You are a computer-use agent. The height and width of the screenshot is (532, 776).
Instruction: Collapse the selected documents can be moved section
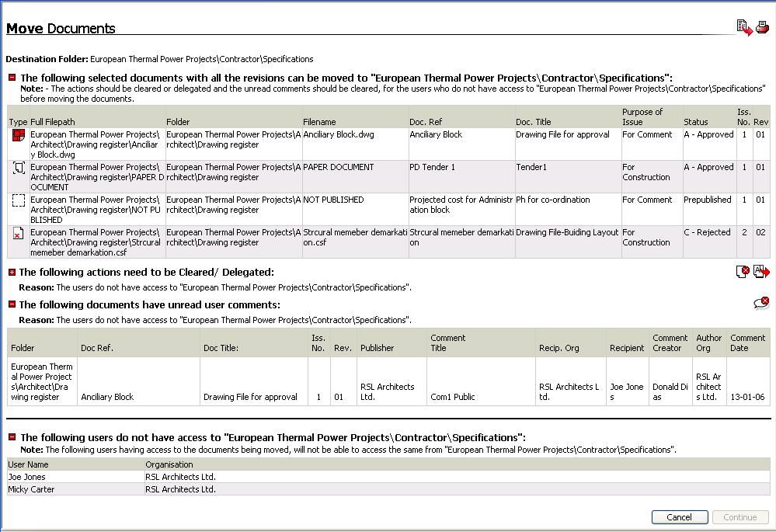(x=12, y=78)
